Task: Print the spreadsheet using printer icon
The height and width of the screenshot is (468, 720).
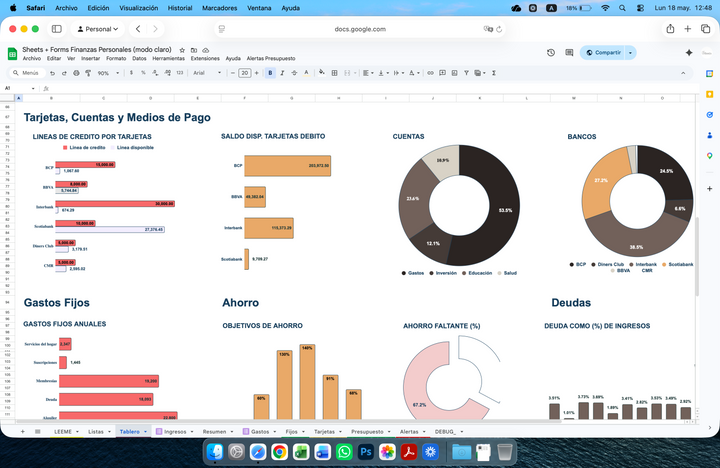Action: pos(76,73)
